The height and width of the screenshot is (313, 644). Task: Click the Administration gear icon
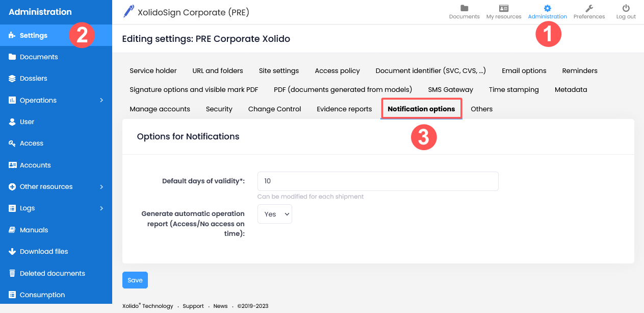(x=548, y=8)
